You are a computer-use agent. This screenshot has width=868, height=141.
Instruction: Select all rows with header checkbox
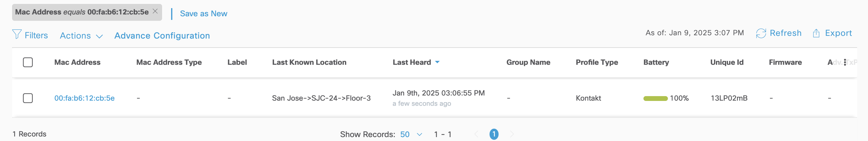pos(28,62)
